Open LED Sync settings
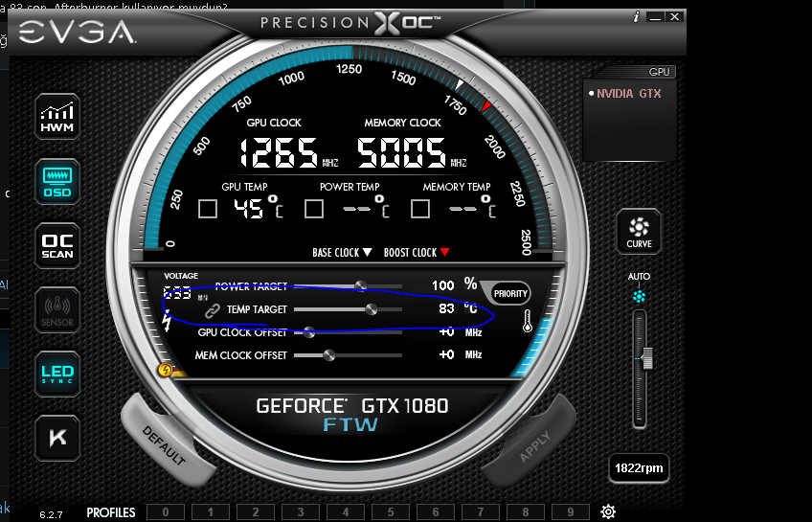 56,374
